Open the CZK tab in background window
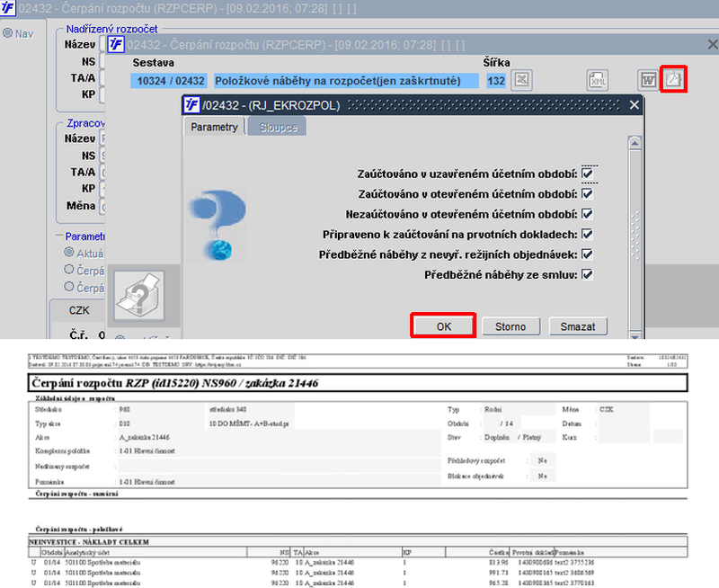719x588 pixels. pos(79,310)
